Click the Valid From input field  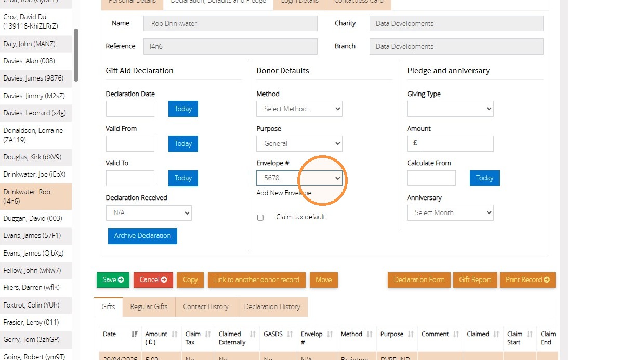click(130, 143)
